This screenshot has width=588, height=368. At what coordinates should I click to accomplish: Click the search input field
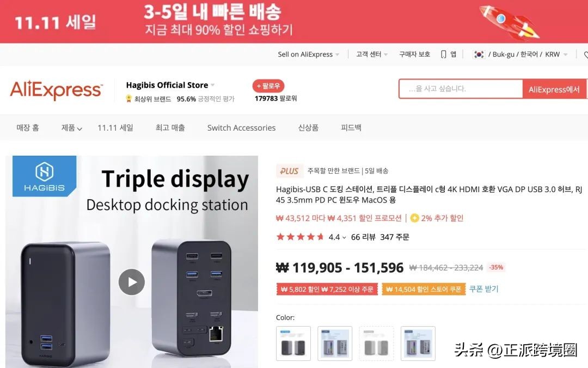pyautogui.click(x=461, y=89)
